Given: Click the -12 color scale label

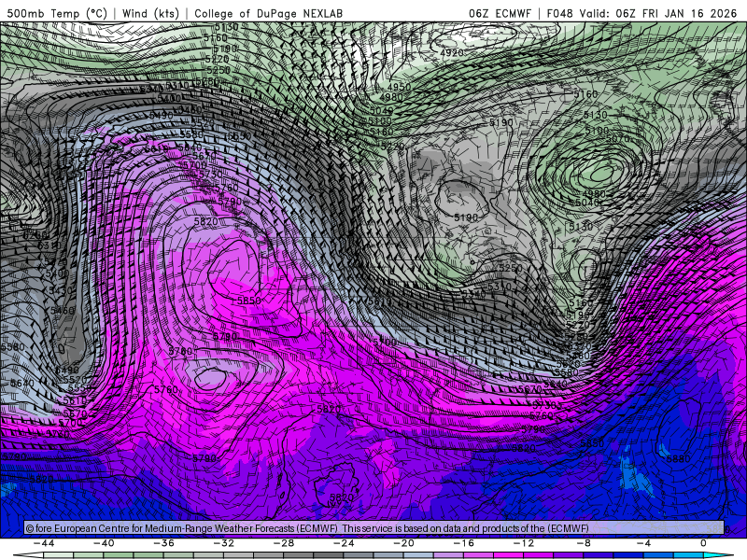Looking at the screenshot, I should (x=524, y=543).
